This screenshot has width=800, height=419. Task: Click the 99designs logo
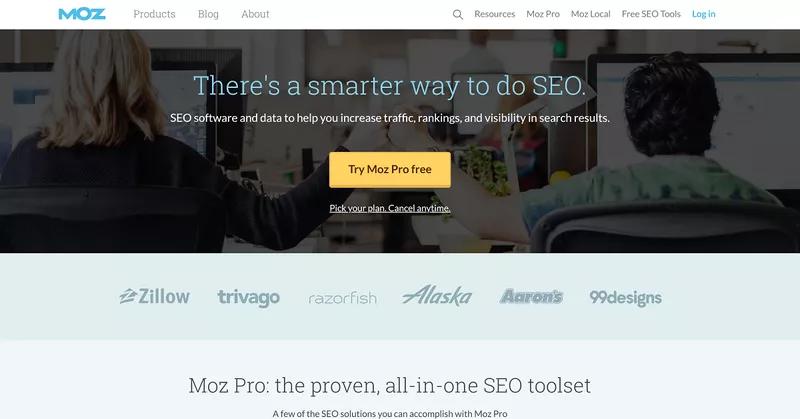coord(626,298)
